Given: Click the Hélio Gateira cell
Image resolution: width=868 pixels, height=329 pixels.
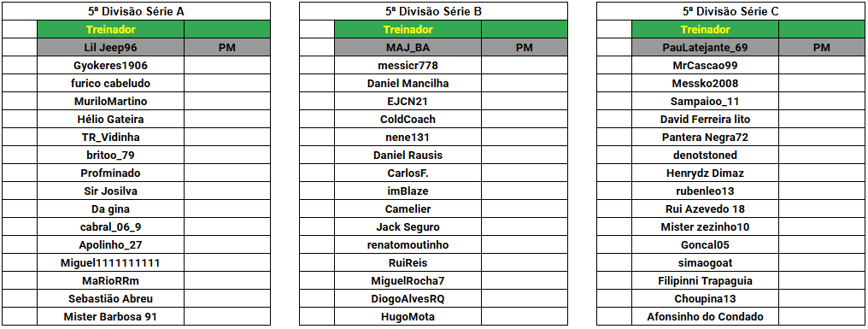Looking at the screenshot, I should point(111,119).
